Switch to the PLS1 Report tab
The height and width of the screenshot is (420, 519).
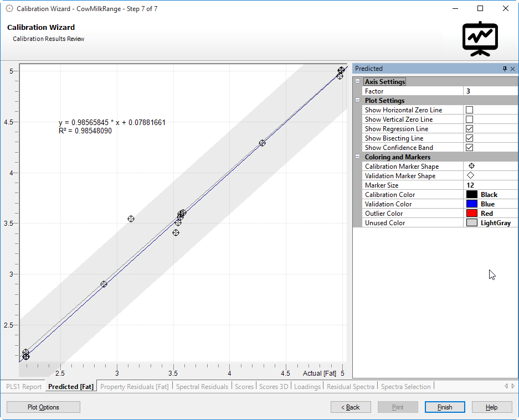coord(24,387)
